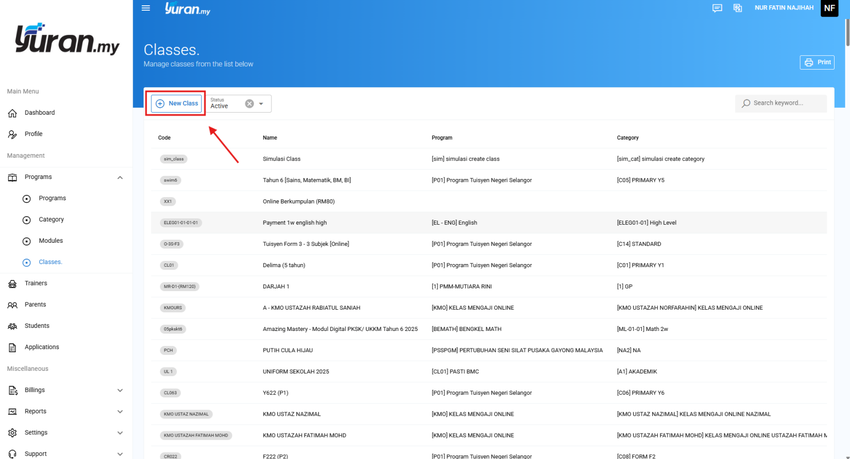
Task: Click the Print button
Action: [x=817, y=62]
